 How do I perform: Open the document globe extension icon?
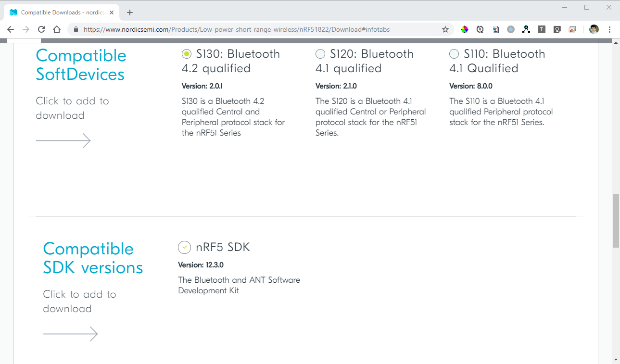tap(495, 29)
